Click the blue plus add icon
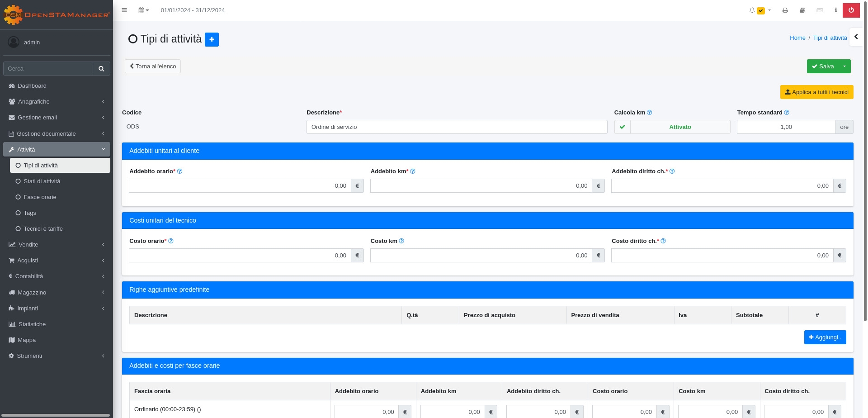The image size is (868, 418). coord(212,39)
